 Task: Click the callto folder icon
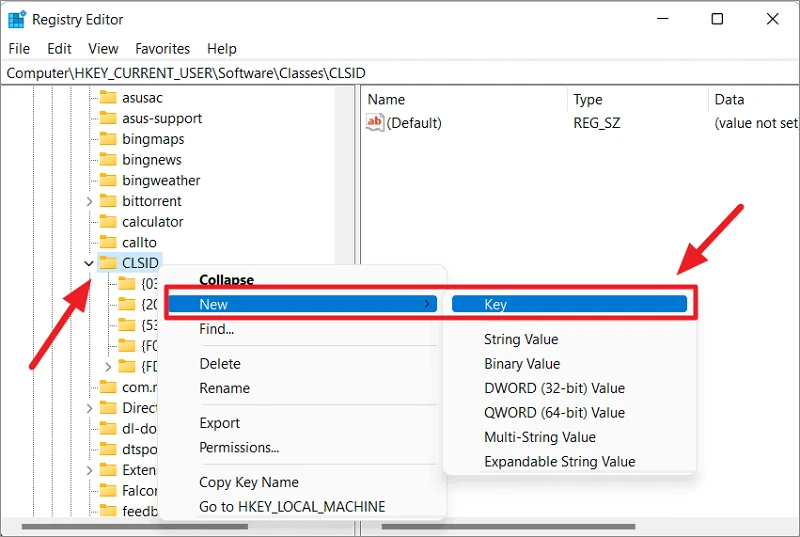[108, 242]
